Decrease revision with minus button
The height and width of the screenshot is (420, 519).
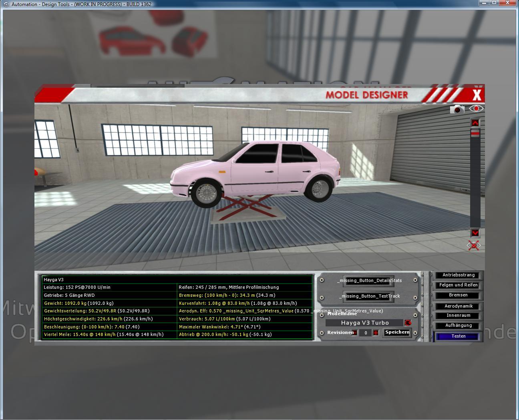pos(355,333)
